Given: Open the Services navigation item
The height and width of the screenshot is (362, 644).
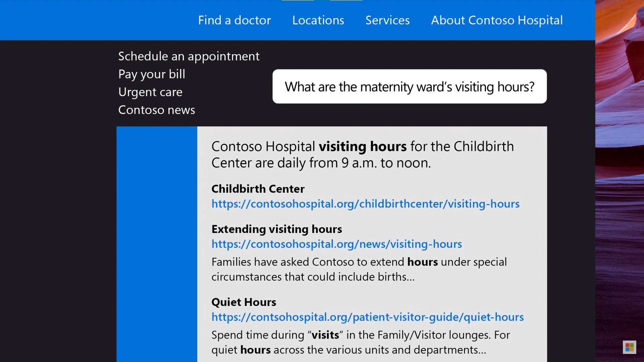Looking at the screenshot, I should tap(387, 20).
